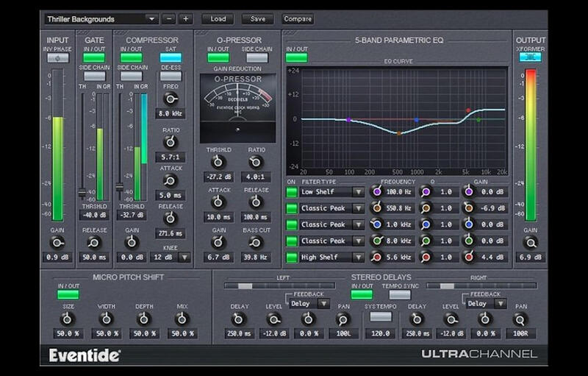Screen dimensions: 588x376
Task: Click the LEFT stereo delay slider
Action: point(279,286)
